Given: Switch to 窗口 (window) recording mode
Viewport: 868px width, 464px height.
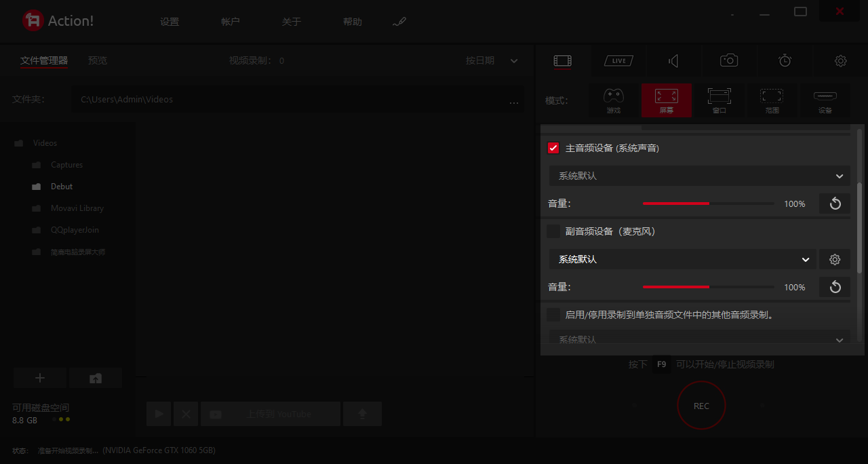Looking at the screenshot, I should [x=719, y=100].
